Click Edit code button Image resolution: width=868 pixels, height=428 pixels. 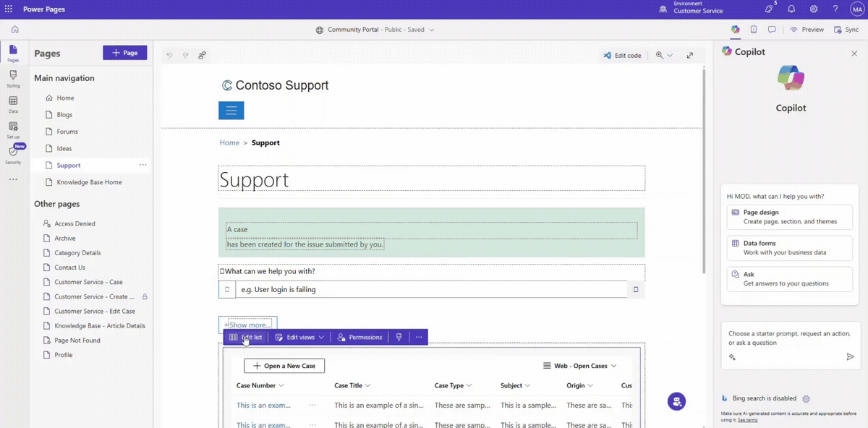click(622, 55)
